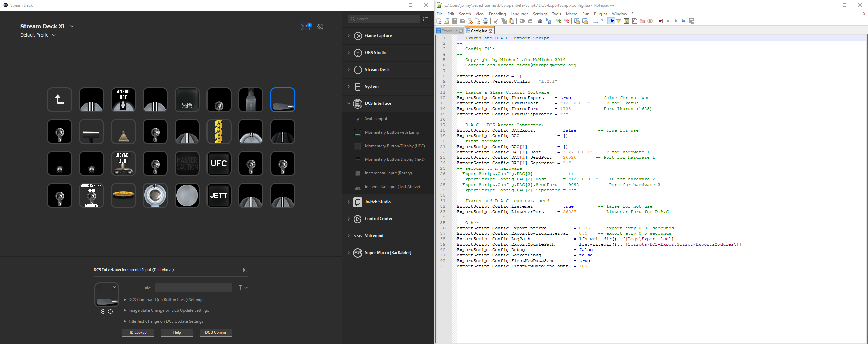Toggle Synchronize Vertical Scrolling icon
868x344 pixels.
pos(577,21)
